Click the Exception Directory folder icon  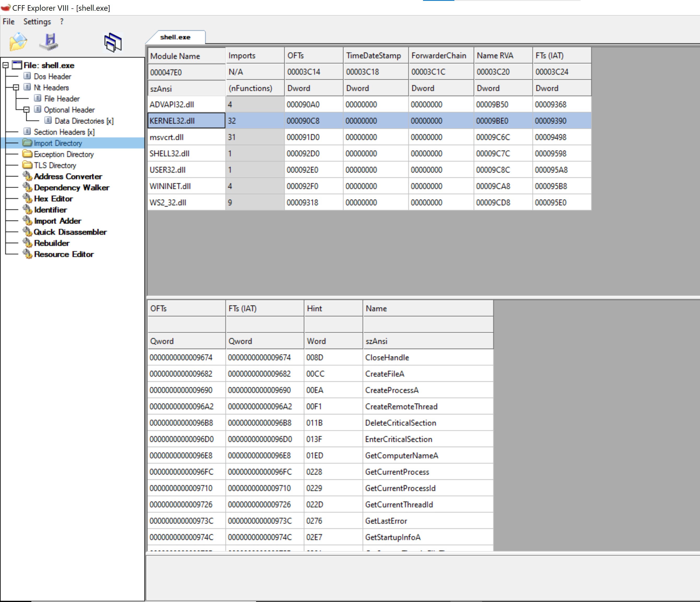[x=27, y=154]
